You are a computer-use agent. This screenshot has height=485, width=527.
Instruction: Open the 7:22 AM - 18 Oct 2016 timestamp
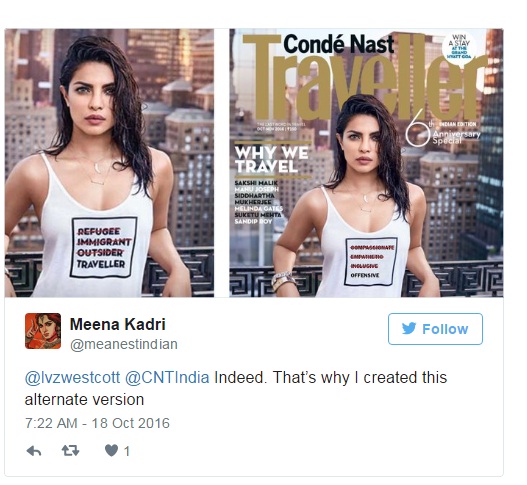click(97, 423)
